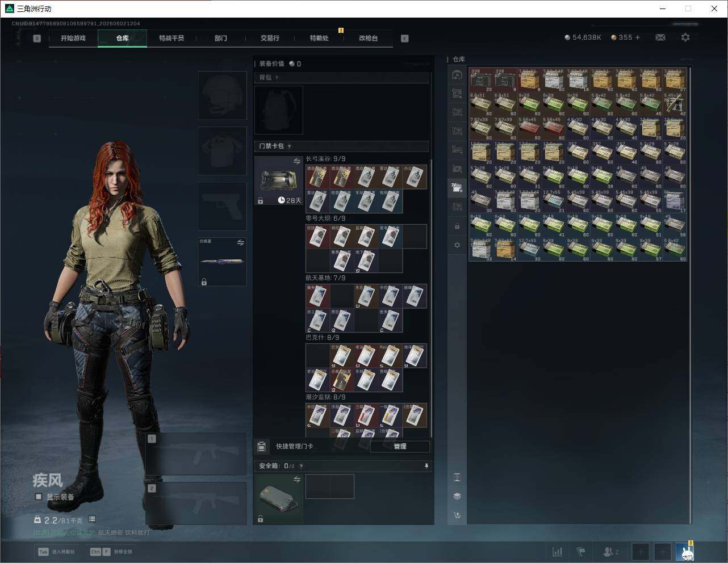Click the swap icon on the key card pack
Viewport: 728px width, 563px height.
297,162
